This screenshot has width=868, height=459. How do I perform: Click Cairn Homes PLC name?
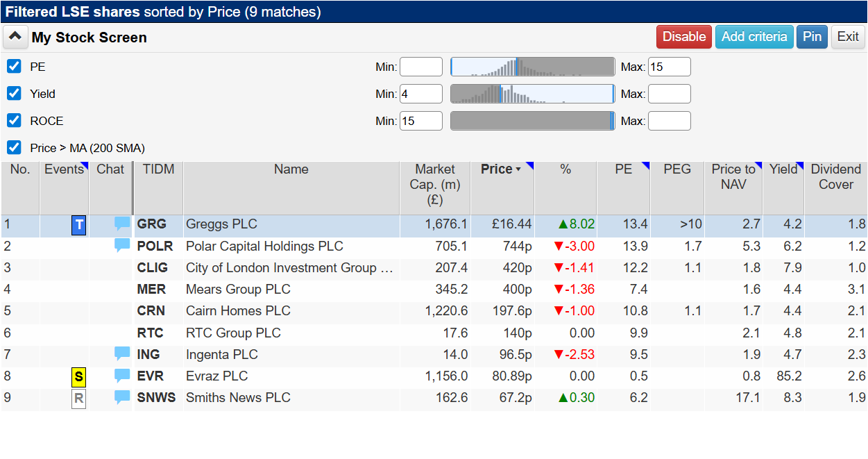pos(238,310)
